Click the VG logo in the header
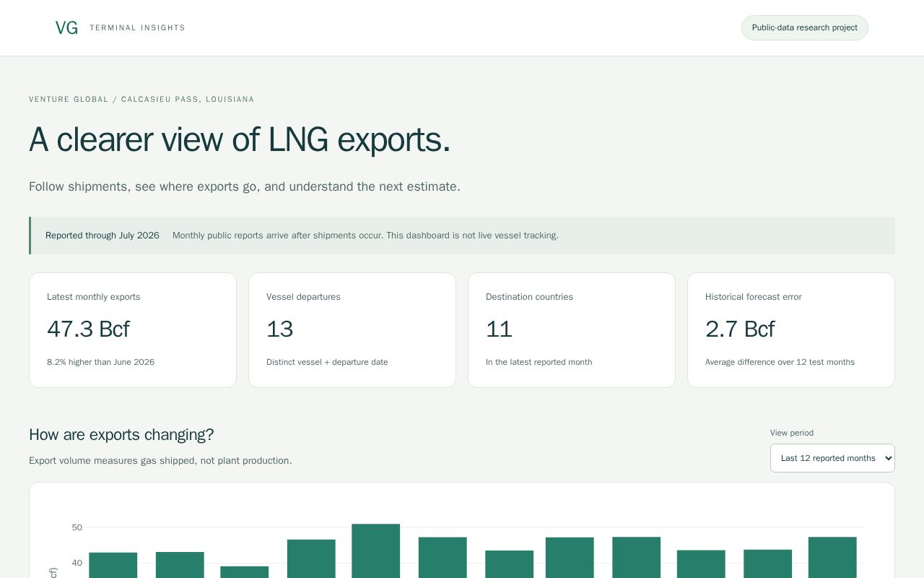The image size is (924, 578). coord(66,28)
